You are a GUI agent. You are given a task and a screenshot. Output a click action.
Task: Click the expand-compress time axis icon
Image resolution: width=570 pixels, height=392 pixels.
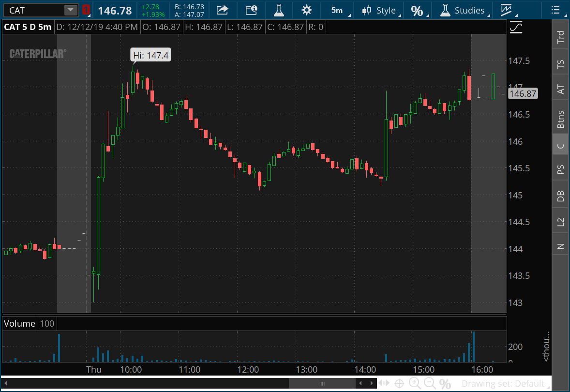[x=384, y=383]
